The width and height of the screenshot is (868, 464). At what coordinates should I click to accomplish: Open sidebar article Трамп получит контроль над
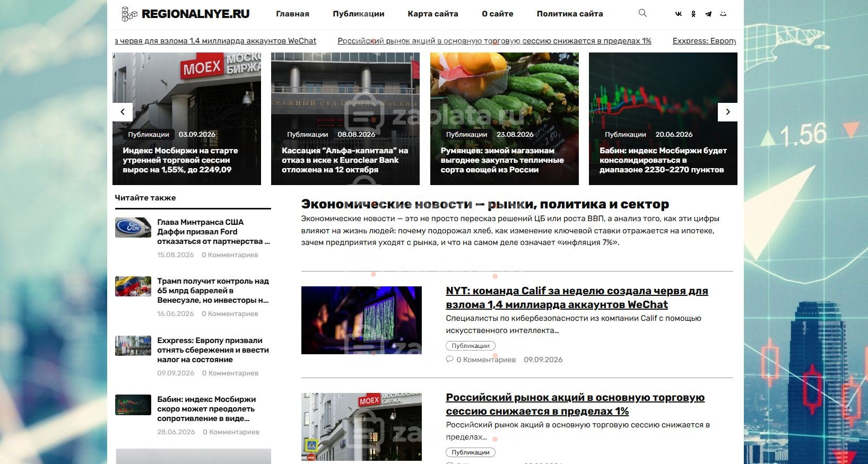213,291
